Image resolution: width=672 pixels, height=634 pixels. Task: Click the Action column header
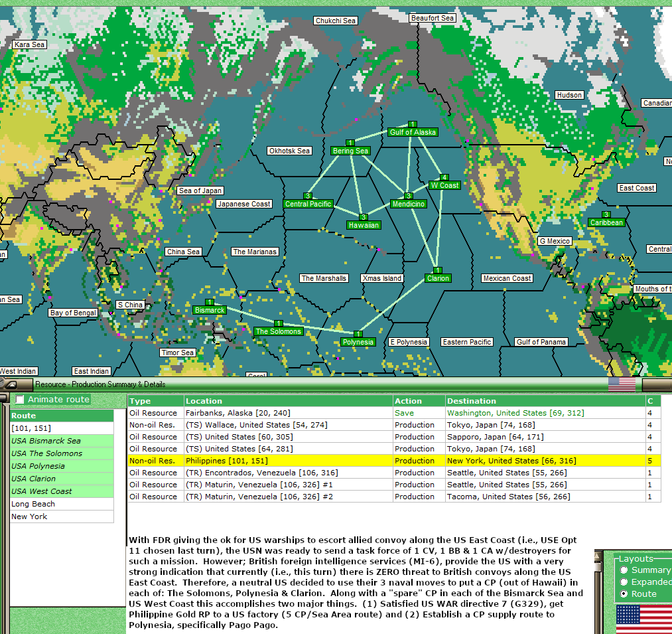(419, 401)
